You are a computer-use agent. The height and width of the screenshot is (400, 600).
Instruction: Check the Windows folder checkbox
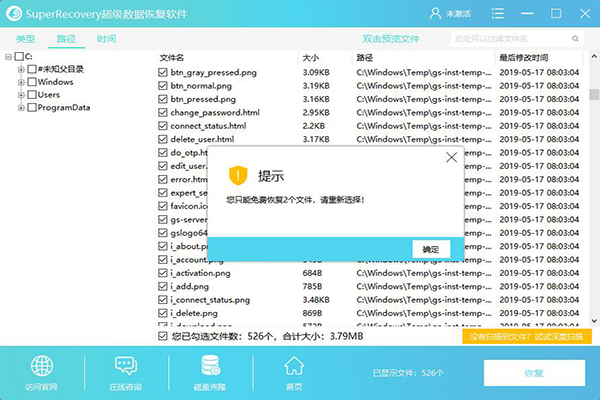32,82
